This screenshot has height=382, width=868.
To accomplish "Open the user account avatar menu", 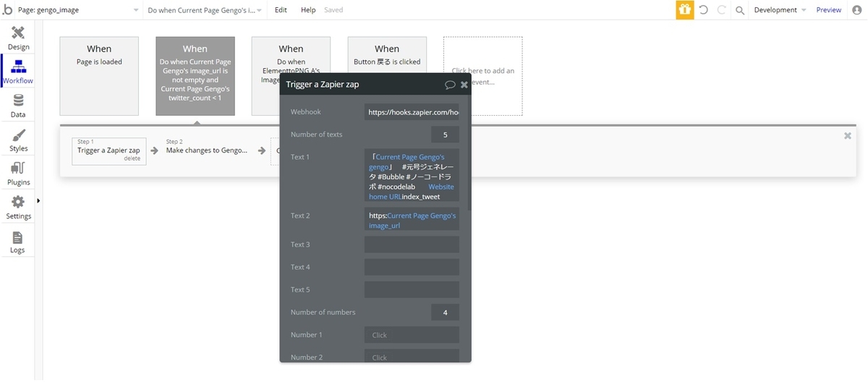I will click(x=856, y=10).
